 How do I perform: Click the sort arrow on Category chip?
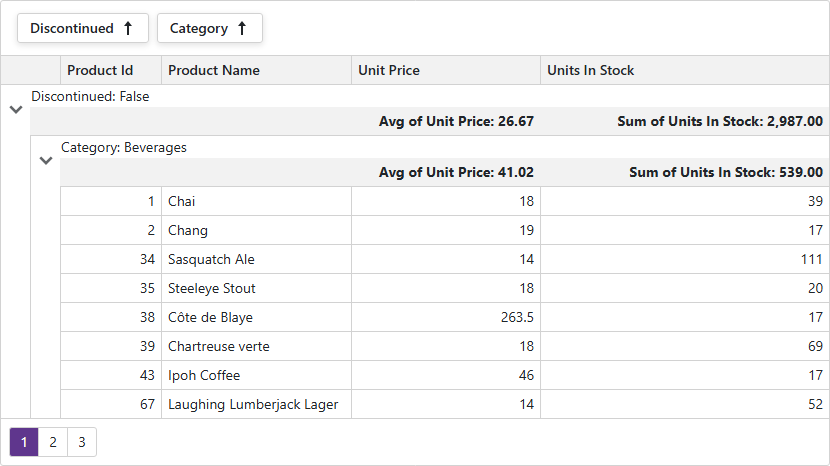[242, 28]
